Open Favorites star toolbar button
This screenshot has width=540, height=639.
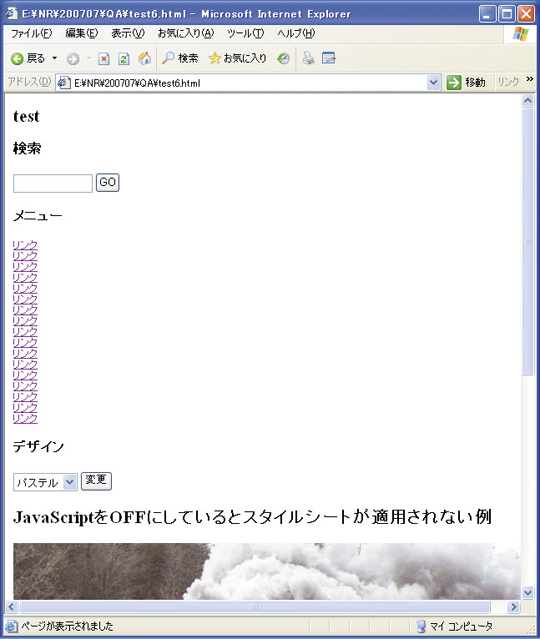[237, 58]
